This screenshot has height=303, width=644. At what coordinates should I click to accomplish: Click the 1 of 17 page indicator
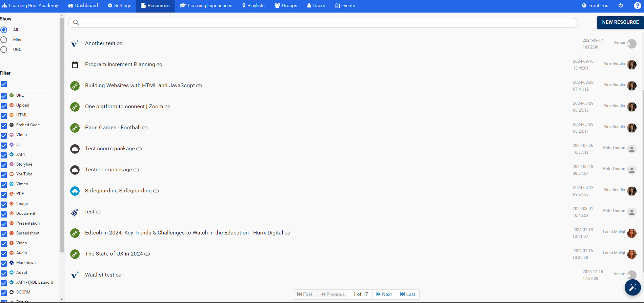[x=361, y=295]
